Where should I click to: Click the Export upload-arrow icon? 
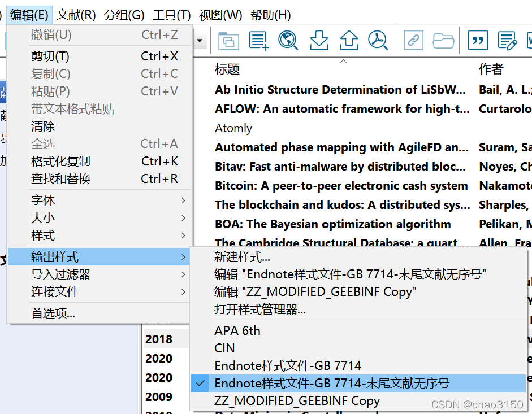[349, 40]
